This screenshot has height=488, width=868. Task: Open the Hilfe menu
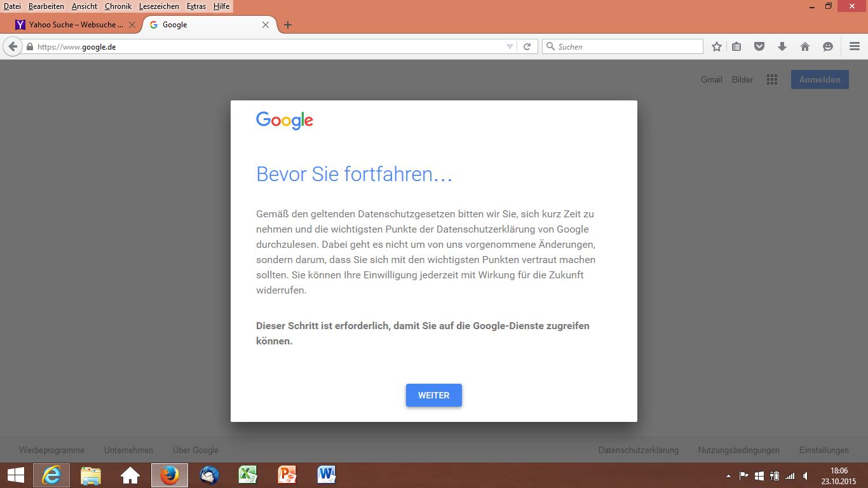click(x=222, y=6)
